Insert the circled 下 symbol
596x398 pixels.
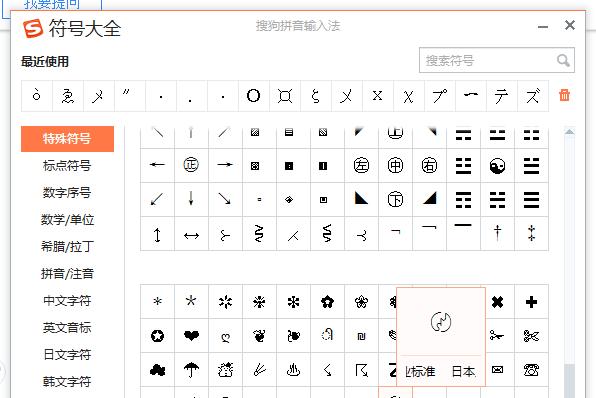pos(395,199)
